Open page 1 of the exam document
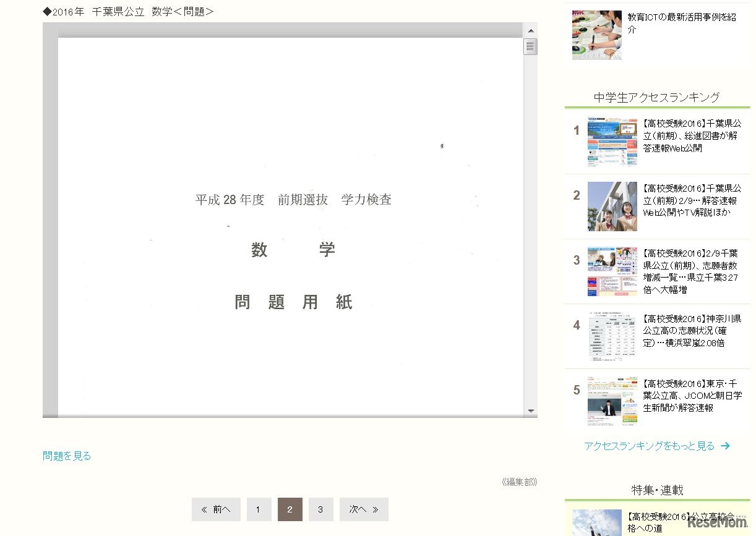 click(x=259, y=509)
